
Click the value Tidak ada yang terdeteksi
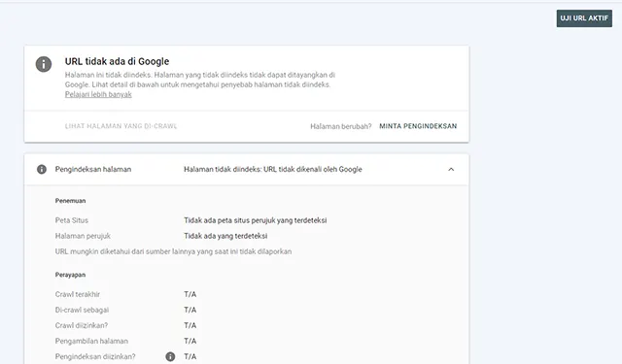225,236
